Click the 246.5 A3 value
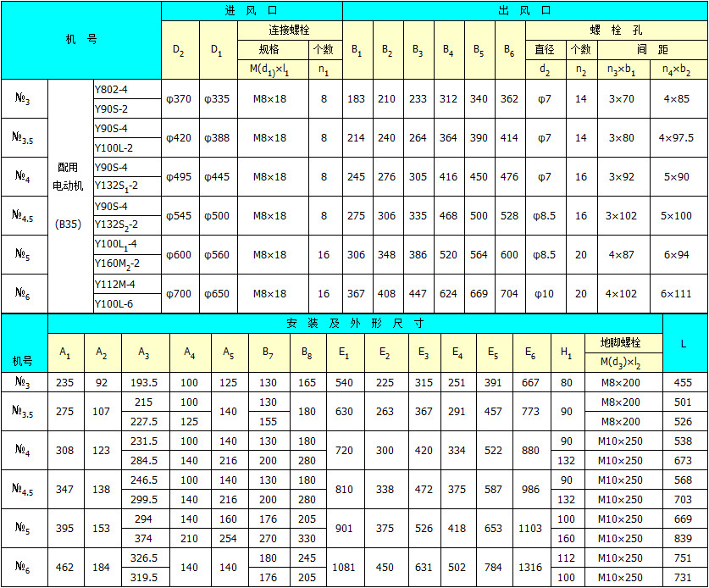Image resolution: width=709 pixels, height=588 pixels. tap(144, 480)
